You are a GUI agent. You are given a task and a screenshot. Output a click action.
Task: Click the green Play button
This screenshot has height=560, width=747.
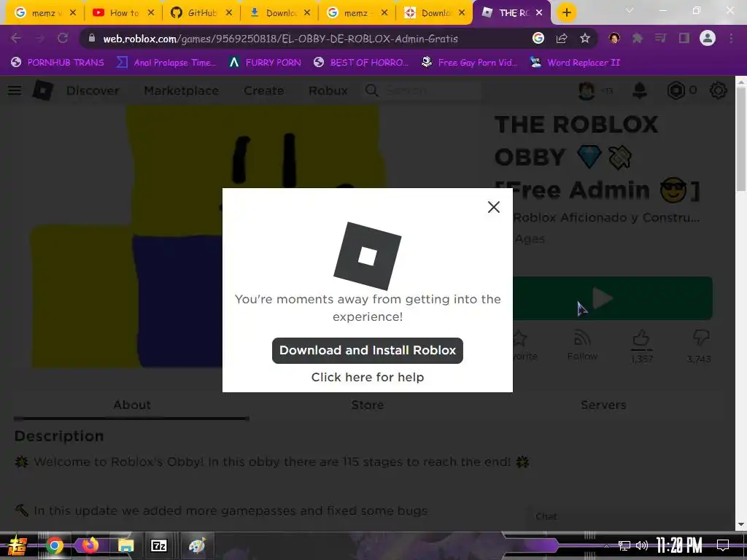pos(613,298)
